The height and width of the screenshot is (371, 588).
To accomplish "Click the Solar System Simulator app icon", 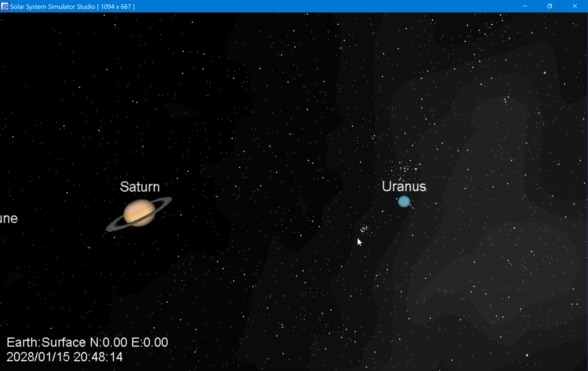I will pyautogui.click(x=5, y=6).
